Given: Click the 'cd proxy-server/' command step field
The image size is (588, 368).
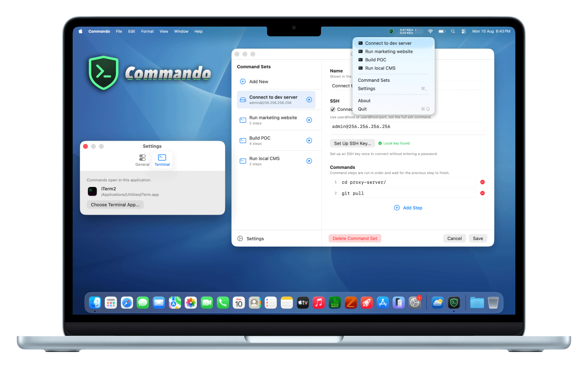Looking at the screenshot, I should click(408, 182).
